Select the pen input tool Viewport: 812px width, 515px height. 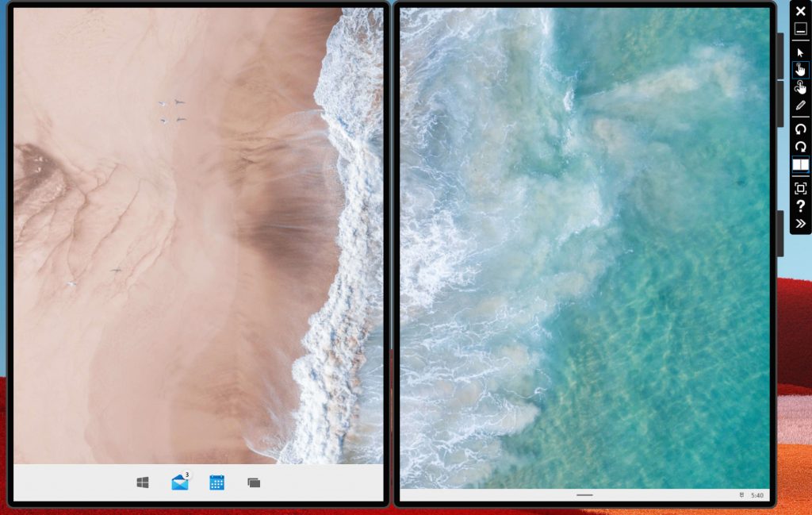tap(800, 106)
